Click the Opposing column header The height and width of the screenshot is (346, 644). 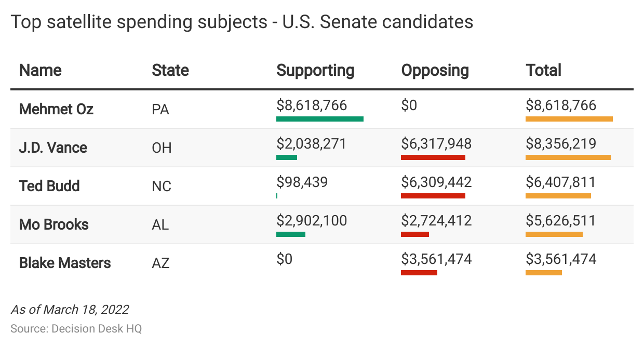(435, 70)
